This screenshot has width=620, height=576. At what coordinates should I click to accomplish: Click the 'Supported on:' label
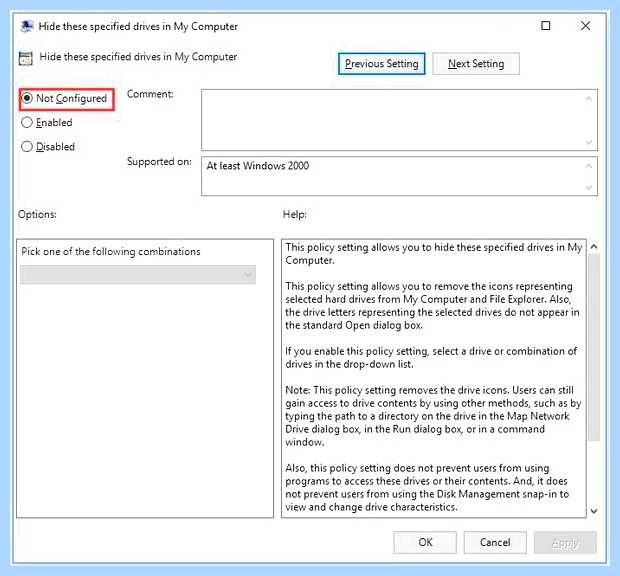[x=159, y=161]
